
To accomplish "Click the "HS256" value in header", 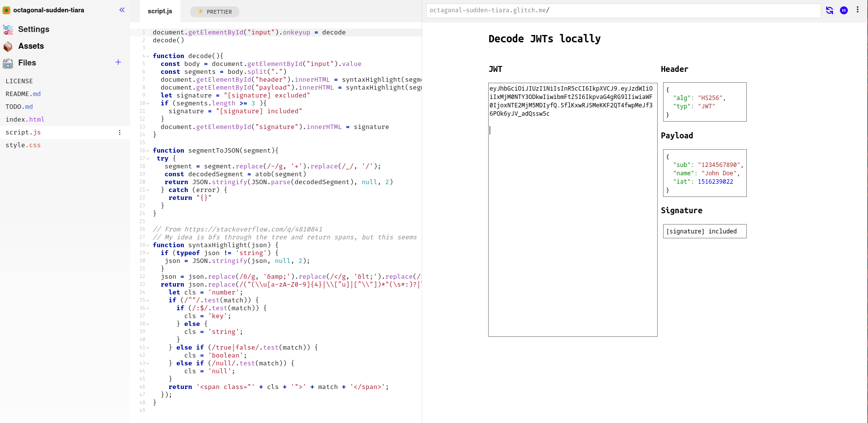I will 710,98.
